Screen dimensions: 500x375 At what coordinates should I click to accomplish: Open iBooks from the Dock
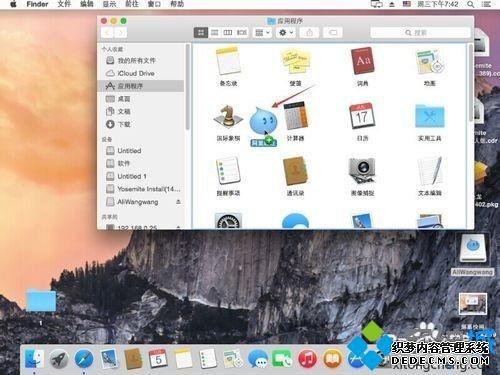point(332,359)
